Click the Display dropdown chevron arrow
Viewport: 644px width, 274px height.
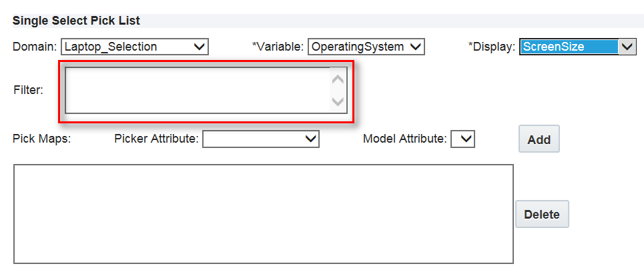[x=627, y=47]
